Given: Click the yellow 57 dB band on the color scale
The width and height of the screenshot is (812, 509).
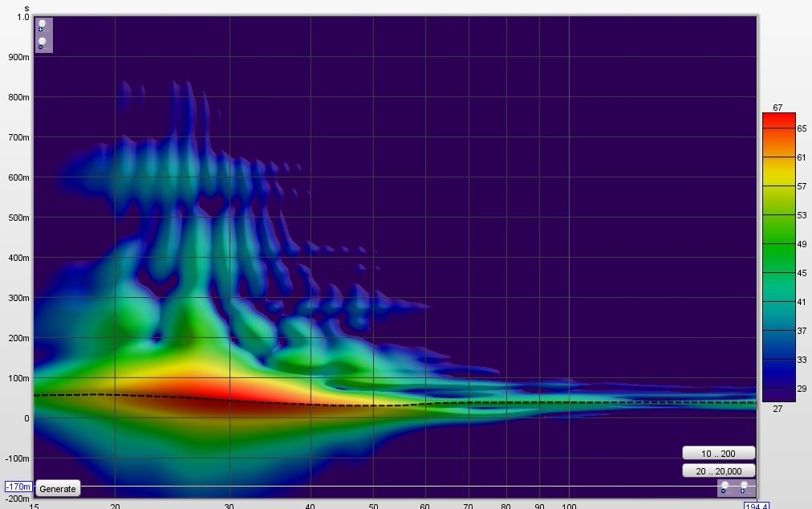Looking at the screenshot, I should pyautogui.click(x=778, y=185).
